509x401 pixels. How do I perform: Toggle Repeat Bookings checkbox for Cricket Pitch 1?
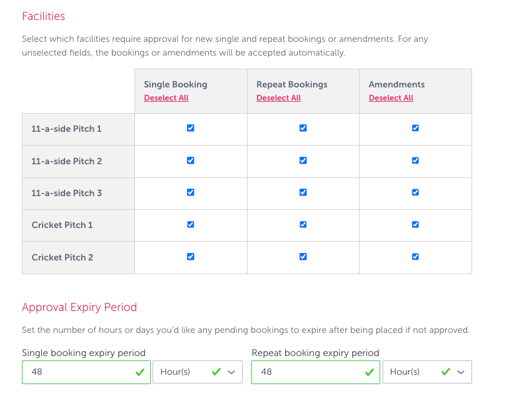pyautogui.click(x=303, y=224)
